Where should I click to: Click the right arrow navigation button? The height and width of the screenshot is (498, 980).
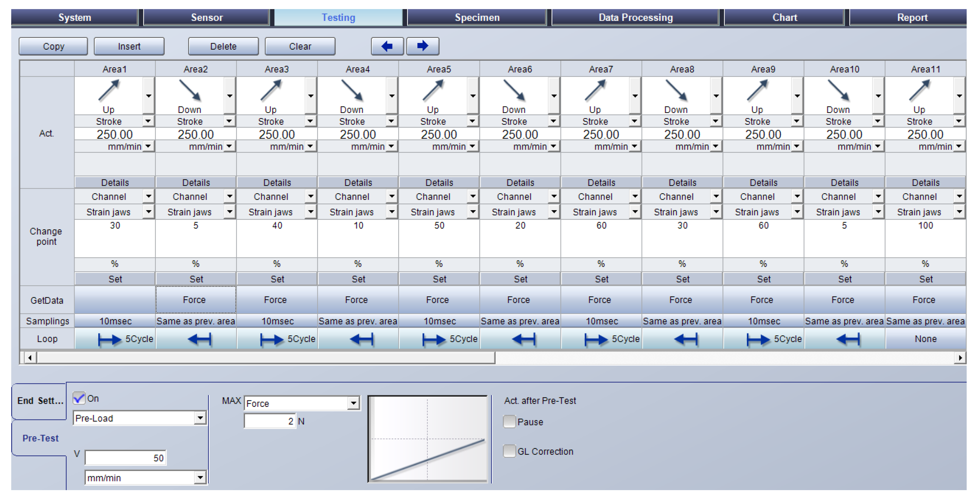click(422, 46)
